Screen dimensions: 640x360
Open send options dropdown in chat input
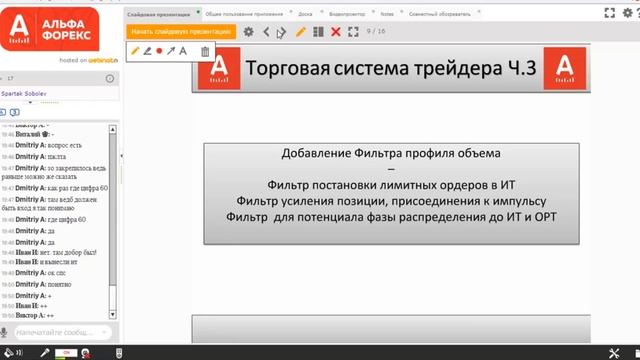(104, 332)
